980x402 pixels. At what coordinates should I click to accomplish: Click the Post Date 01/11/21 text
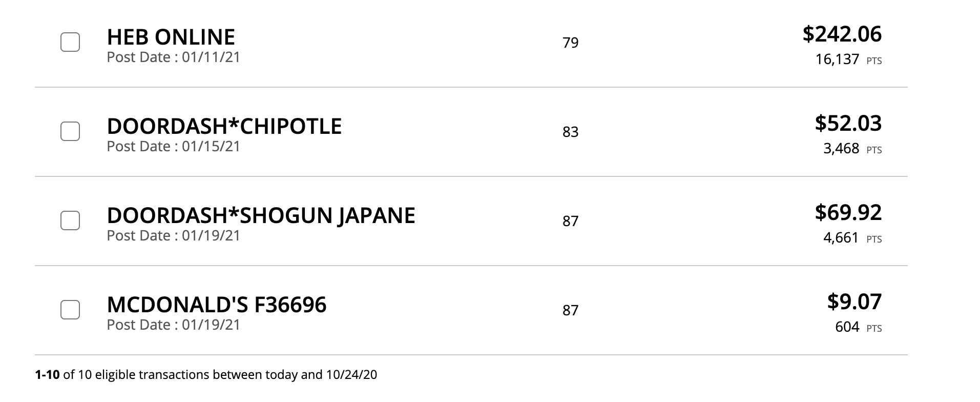173,57
